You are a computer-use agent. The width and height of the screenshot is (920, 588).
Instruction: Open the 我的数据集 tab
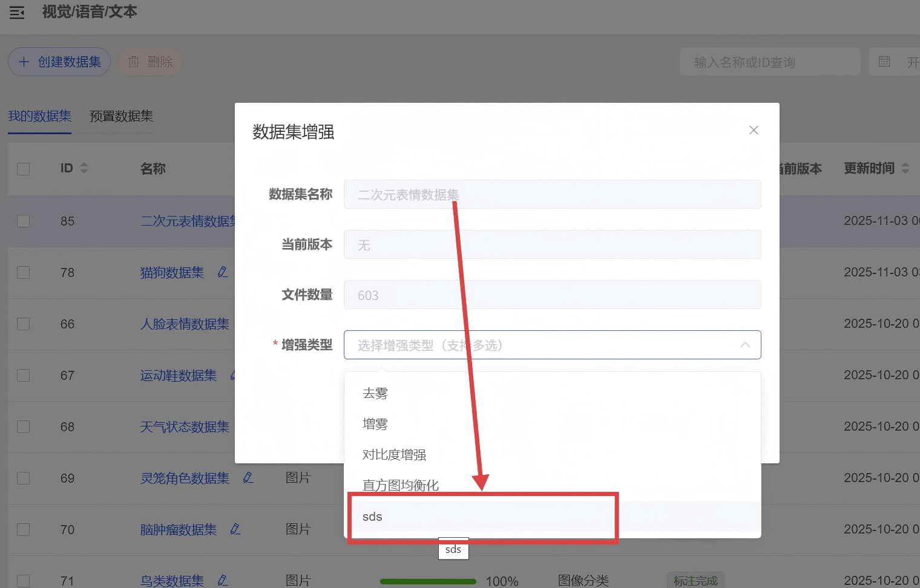coord(39,116)
